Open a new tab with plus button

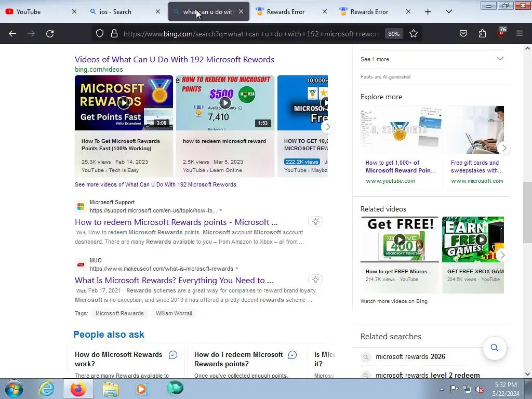428,12
